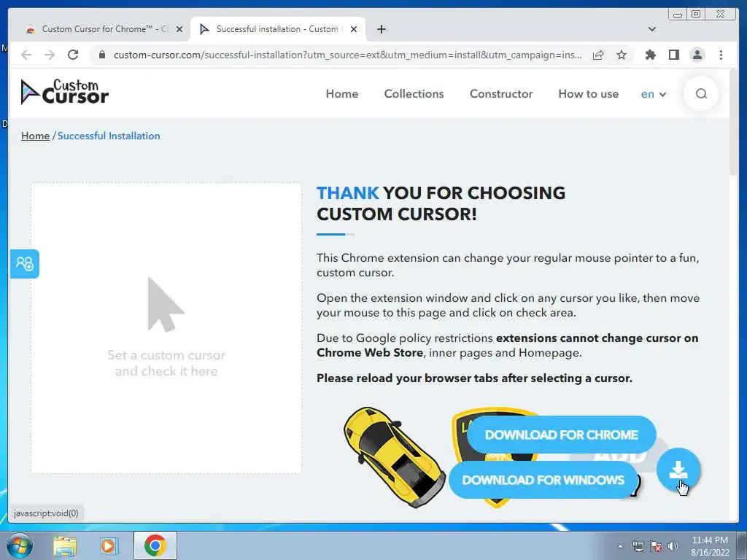The width and height of the screenshot is (747, 560).
Task: Open the volume speaker tray icon
Action: point(673,547)
